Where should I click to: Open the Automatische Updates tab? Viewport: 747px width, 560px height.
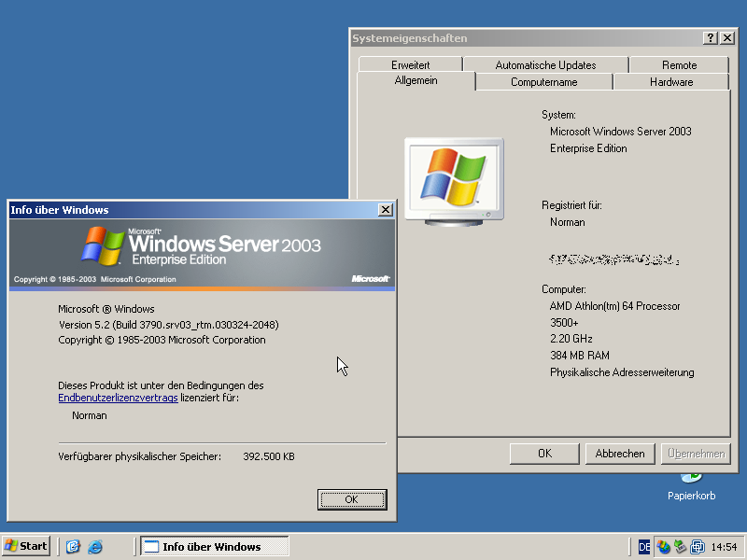pyautogui.click(x=545, y=65)
